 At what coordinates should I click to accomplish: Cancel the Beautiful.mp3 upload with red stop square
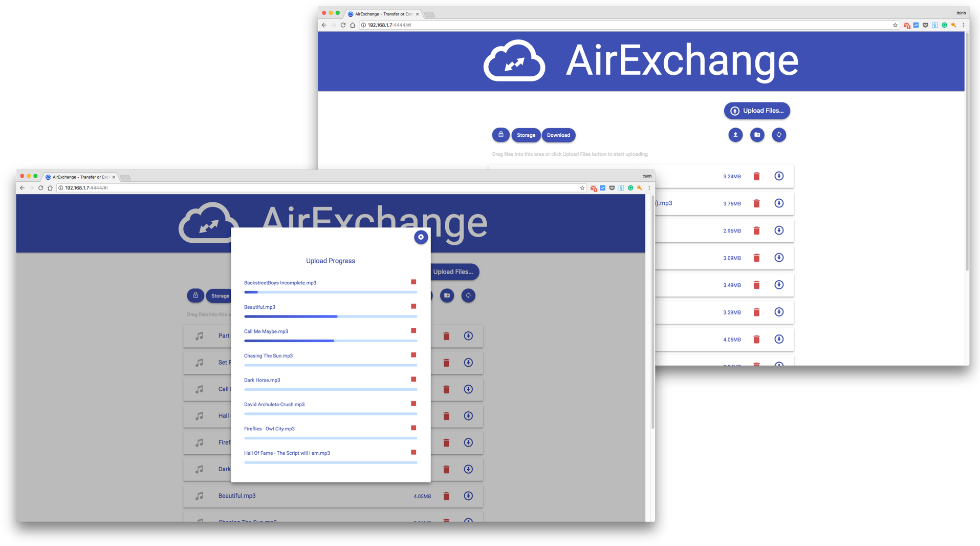[413, 306]
